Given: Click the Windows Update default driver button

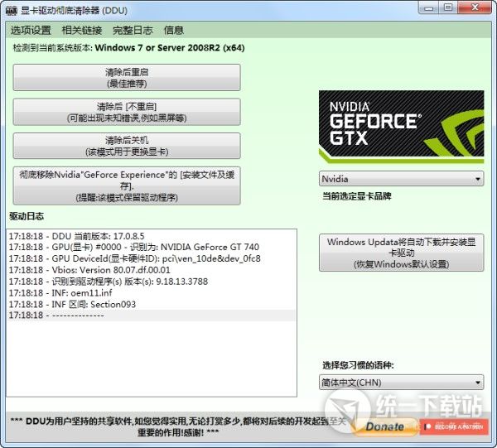Looking at the screenshot, I should click(401, 253).
